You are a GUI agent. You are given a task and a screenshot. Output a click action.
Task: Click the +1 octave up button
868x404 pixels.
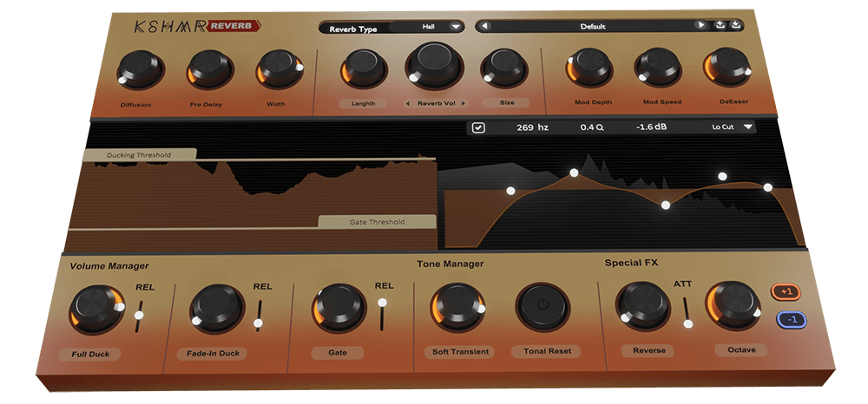click(786, 291)
